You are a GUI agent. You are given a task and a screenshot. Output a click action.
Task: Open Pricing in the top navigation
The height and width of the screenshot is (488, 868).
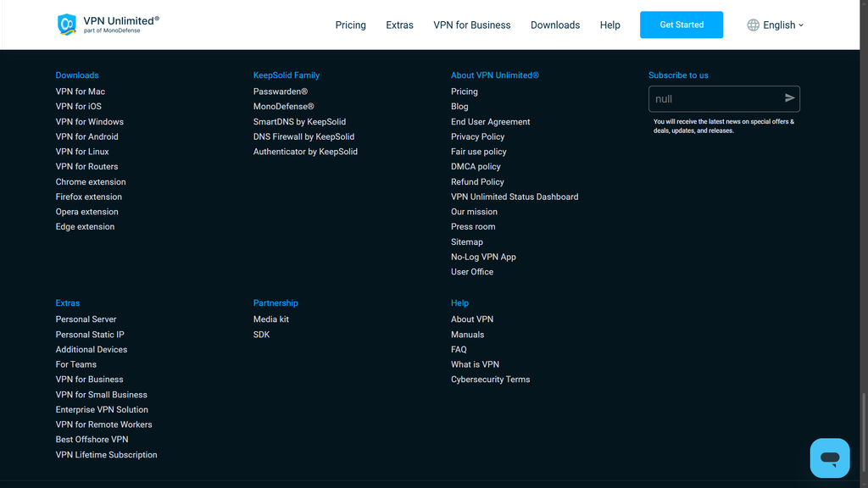pos(350,25)
